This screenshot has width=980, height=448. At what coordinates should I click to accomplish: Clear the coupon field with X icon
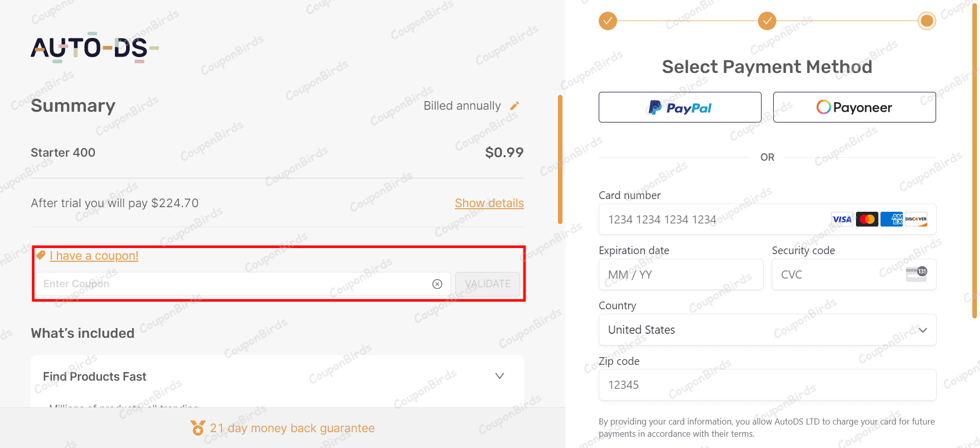click(x=437, y=284)
